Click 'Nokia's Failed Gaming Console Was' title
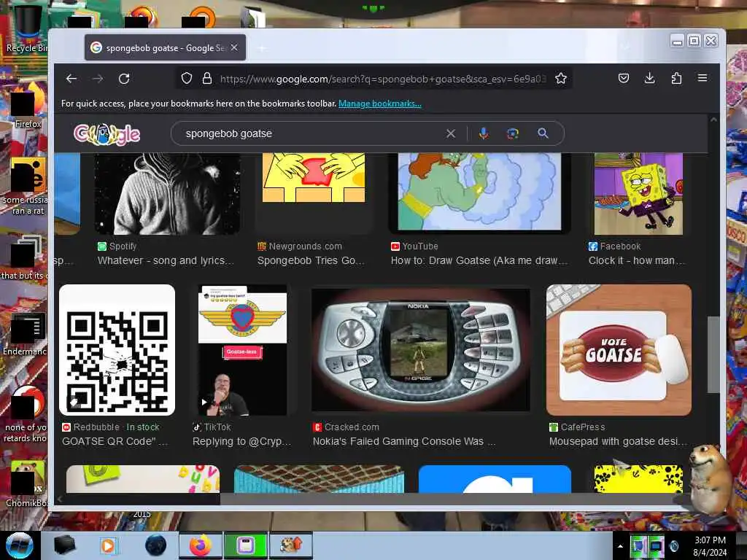 tap(404, 441)
